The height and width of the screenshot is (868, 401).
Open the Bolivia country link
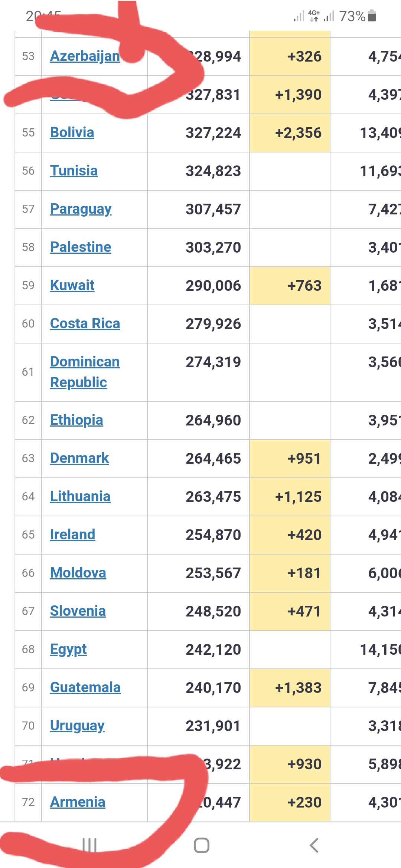[x=72, y=132]
